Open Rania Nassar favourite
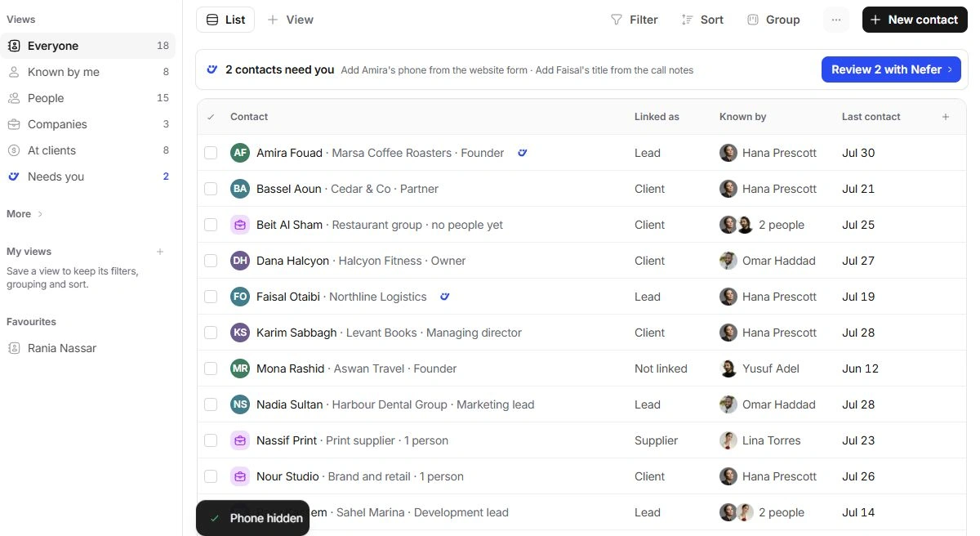The width and height of the screenshot is (980, 536). tap(88, 348)
